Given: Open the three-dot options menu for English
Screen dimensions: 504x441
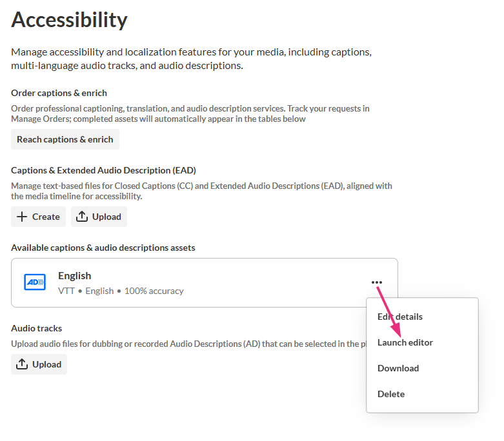Looking at the screenshot, I should [x=377, y=282].
